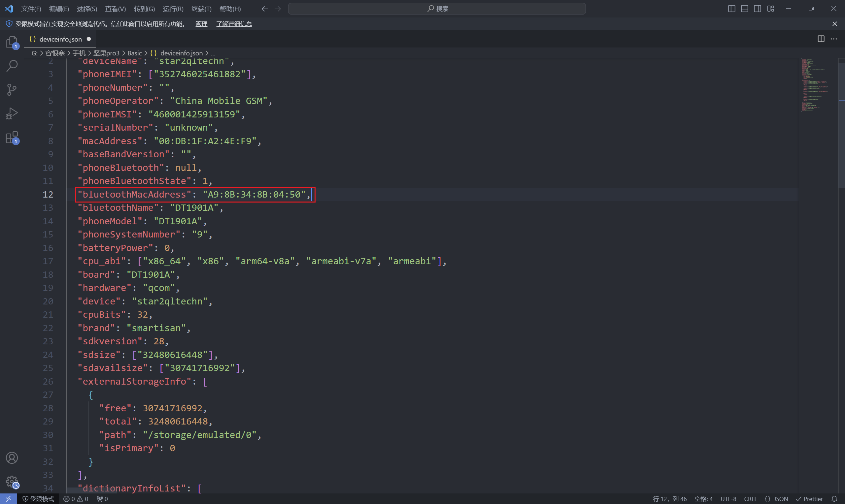Expand breadcrumb G: drive segment
The image size is (845, 504).
[34, 53]
